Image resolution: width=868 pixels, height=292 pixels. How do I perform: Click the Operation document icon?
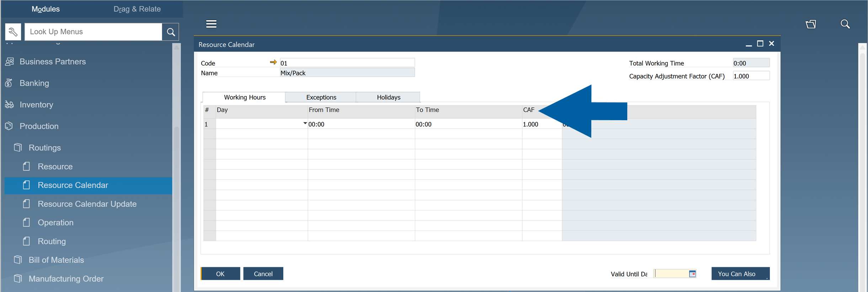click(27, 223)
